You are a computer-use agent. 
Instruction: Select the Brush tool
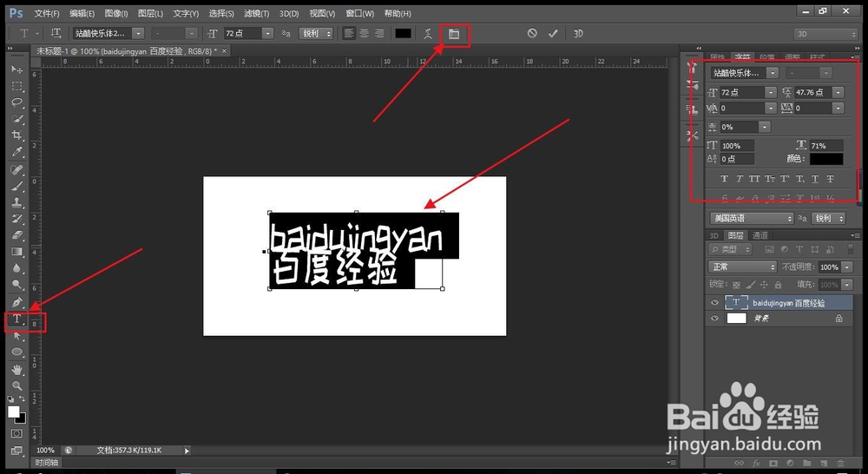(x=17, y=186)
